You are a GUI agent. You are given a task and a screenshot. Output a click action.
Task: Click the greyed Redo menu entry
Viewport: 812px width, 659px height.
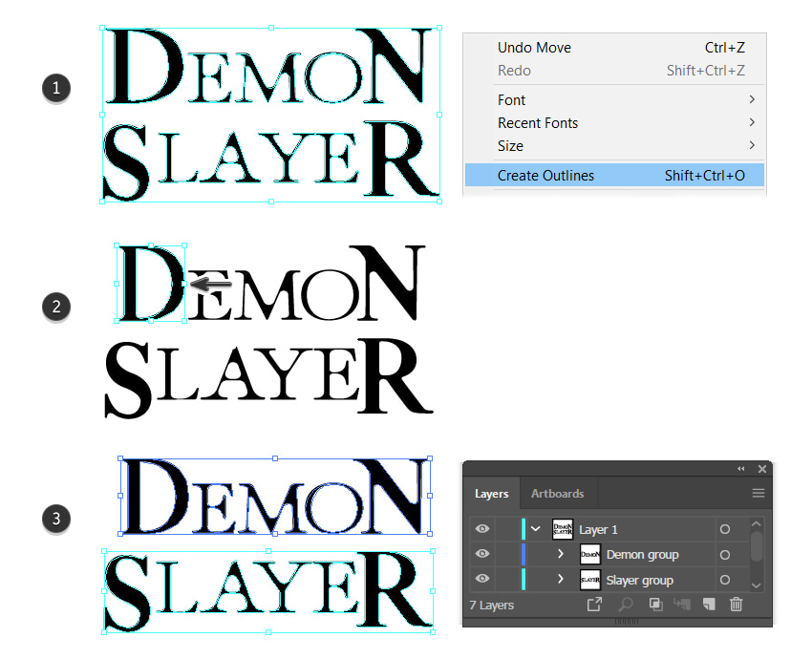614,71
